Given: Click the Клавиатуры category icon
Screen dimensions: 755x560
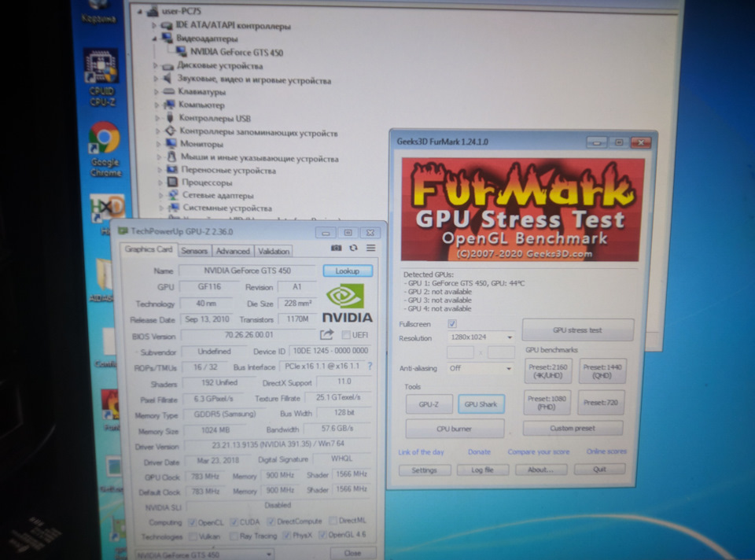Looking at the screenshot, I should click(168, 91).
